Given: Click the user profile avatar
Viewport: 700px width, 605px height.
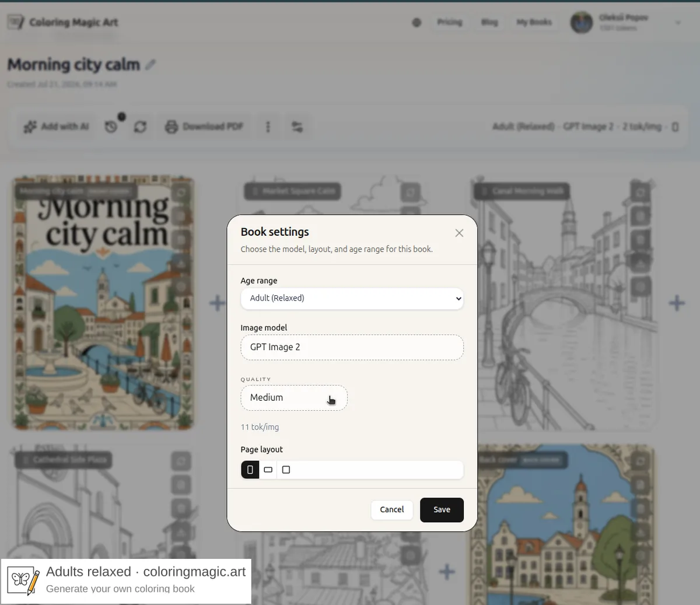Looking at the screenshot, I should point(581,23).
